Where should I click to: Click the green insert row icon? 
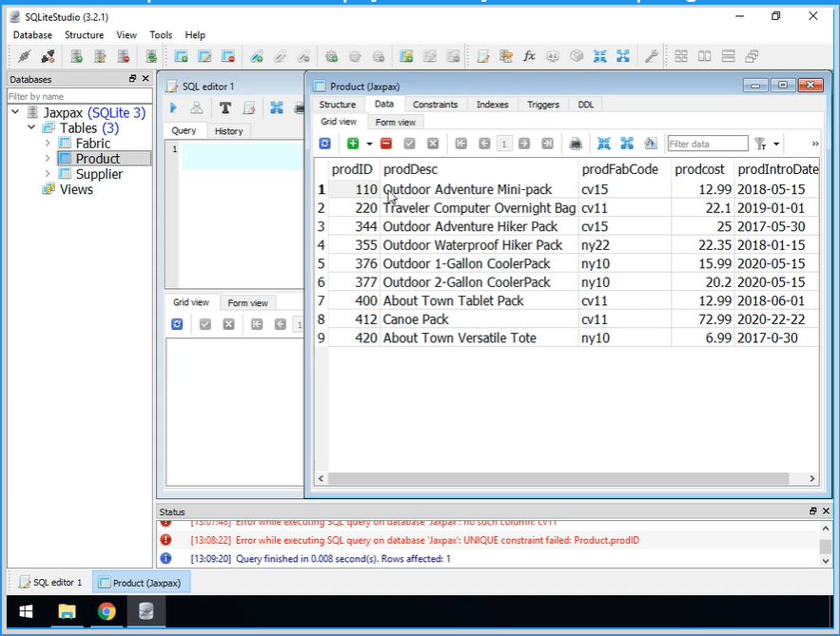[x=353, y=144]
